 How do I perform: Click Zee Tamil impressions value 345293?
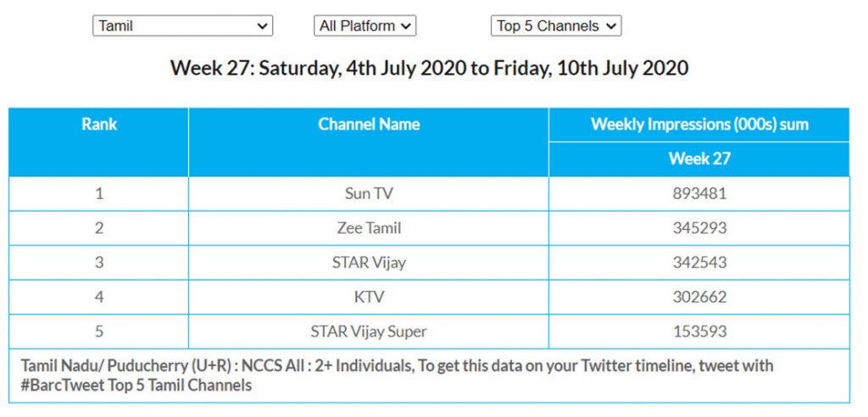pos(699,228)
